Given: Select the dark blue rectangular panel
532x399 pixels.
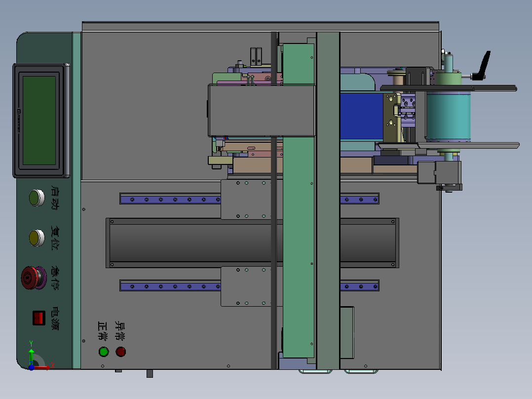Looking at the screenshot, I should click(x=362, y=116).
